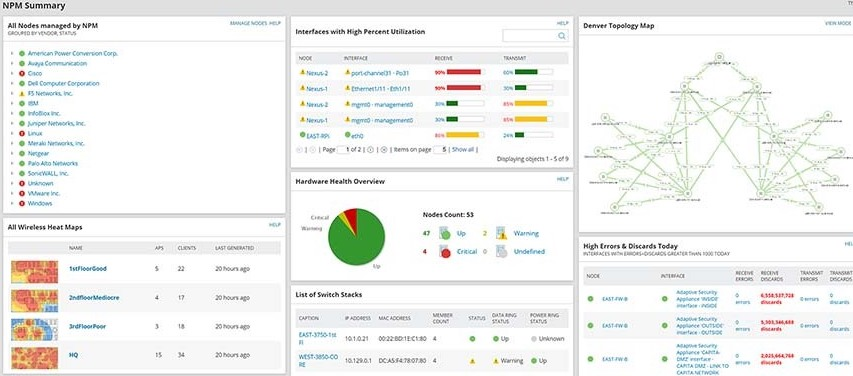Screen dimensions: 853x376
Task: Click the page number field in interfaces pager
Action: (x=343, y=150)
